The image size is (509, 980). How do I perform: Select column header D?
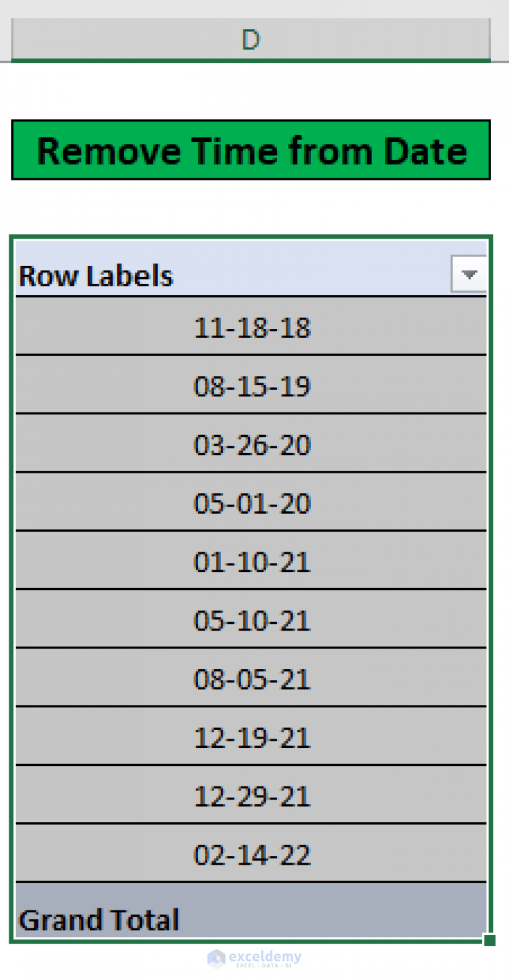tap(251, 38)
